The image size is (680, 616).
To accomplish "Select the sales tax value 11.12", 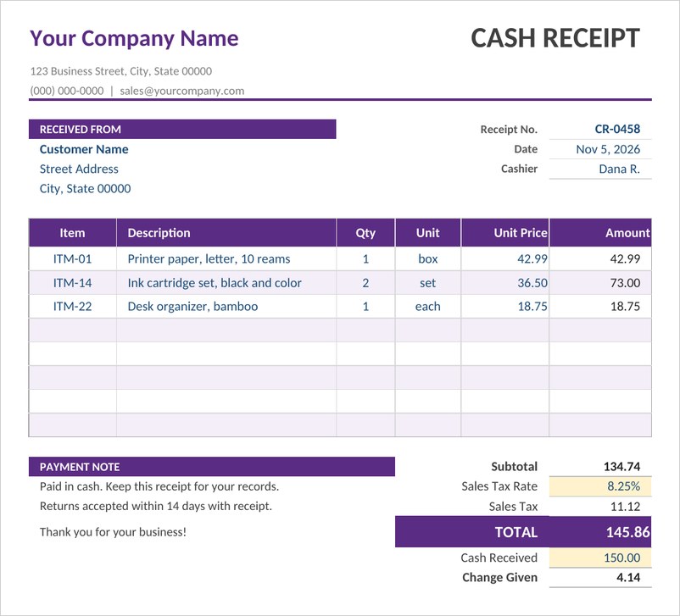I will coord(625,507).
